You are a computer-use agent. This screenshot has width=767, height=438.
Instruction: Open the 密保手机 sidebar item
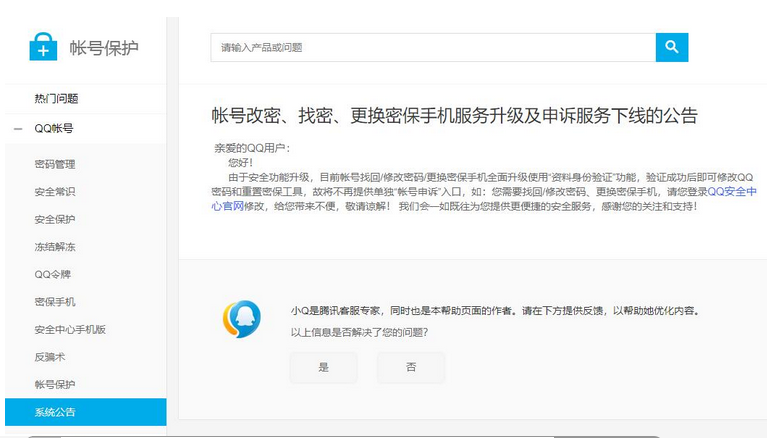click(55, 302)
